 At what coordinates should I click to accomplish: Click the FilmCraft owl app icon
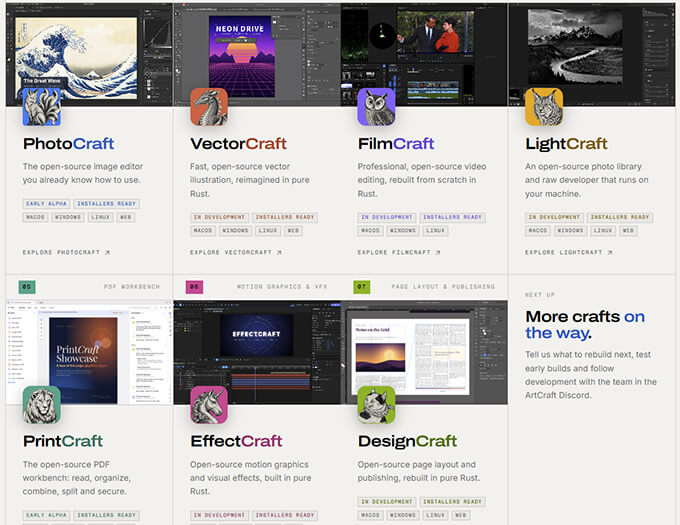pyautogui.click(x=376, y=107)
